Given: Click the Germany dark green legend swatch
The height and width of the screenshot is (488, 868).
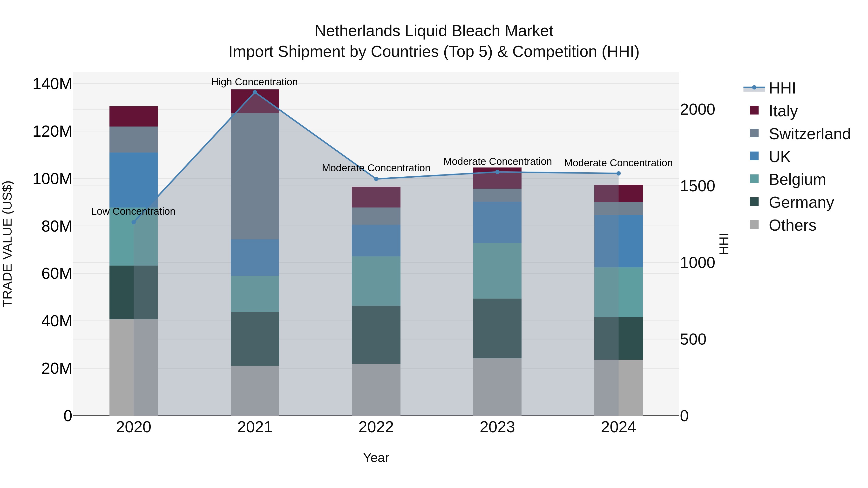Looking at the screenshot, I should (754, 202).
